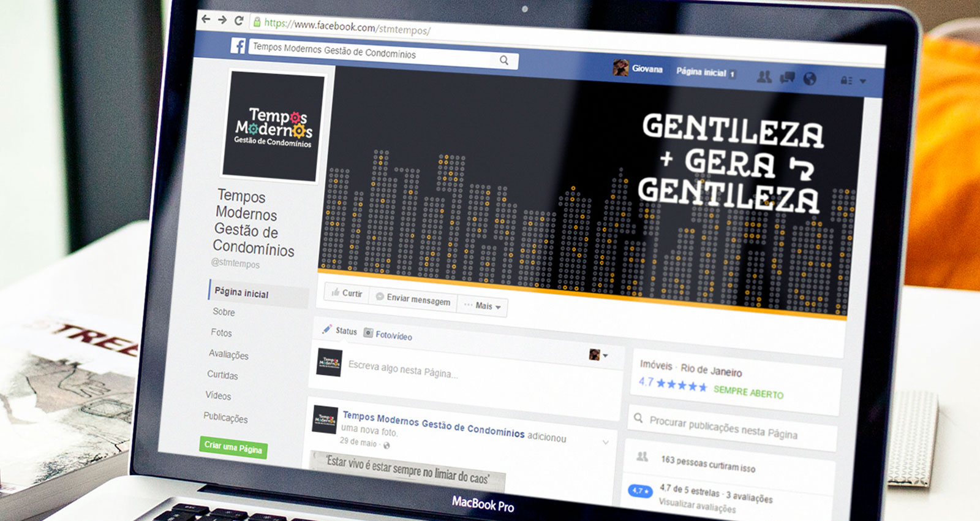This screenshot has width=980, height=521.
Task: Click the SEMPRE ABERTO hours text
Action: coord(748,392)
